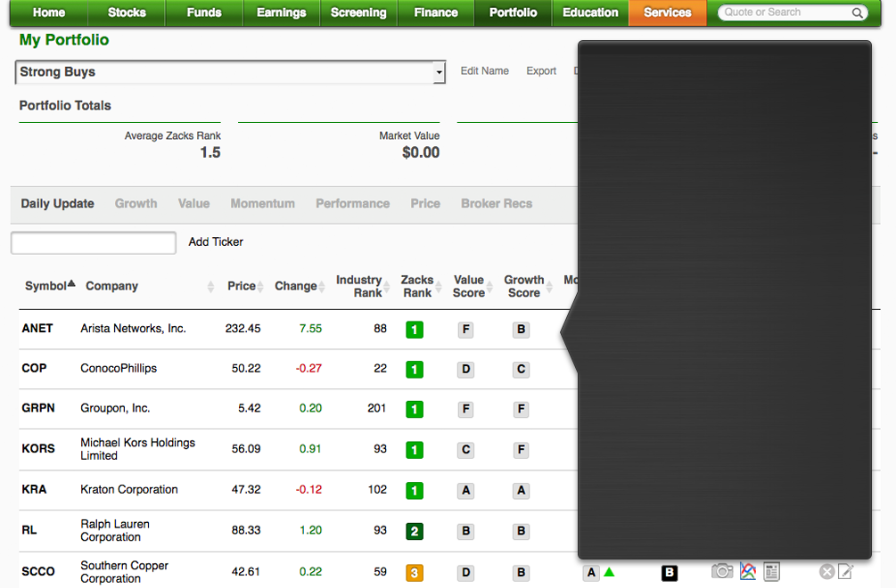Open the GRPN symbol link
The image size is (896, 588).
pyautogui.click(x=38, y=408)
